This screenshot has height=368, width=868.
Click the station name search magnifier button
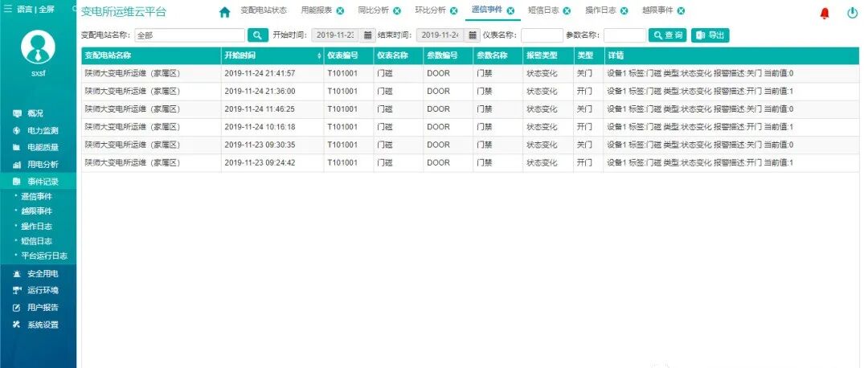click(257, 35)
